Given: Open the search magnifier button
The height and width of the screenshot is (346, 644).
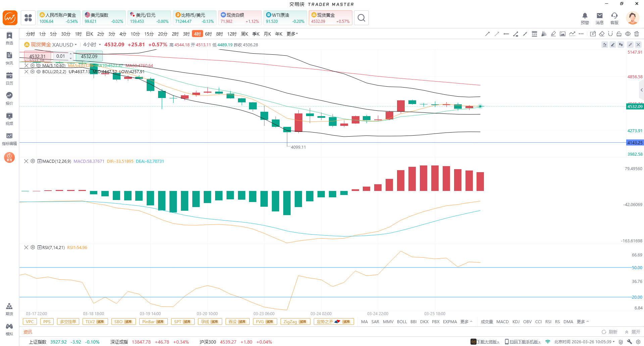Looking at the screenshot, I should 361,18.
